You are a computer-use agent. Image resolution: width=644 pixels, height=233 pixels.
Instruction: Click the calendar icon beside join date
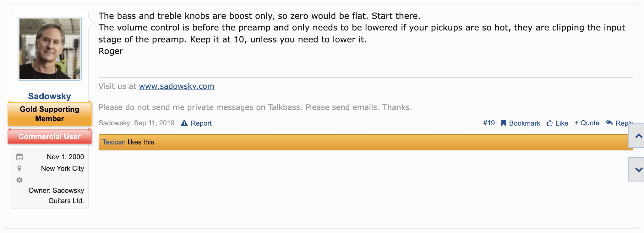pos(19,157)
